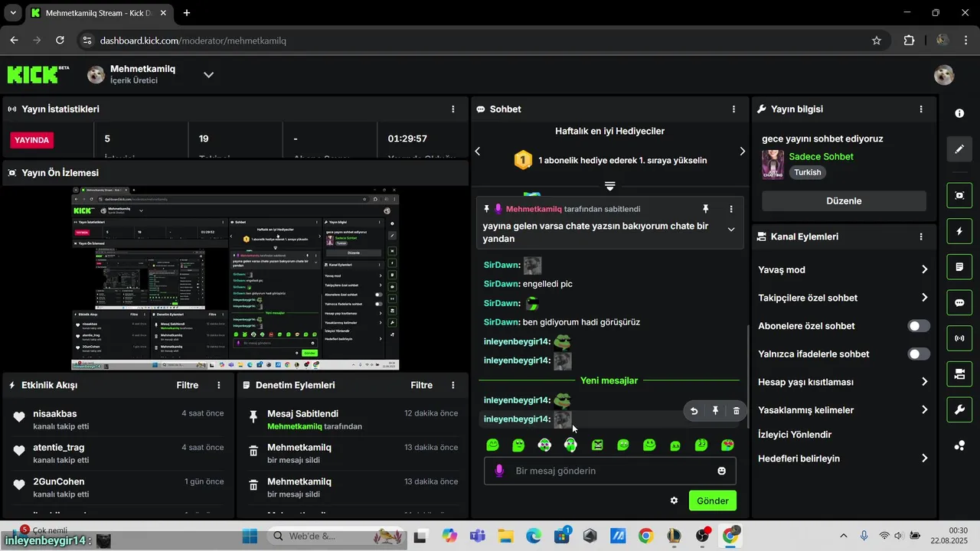Open Chrome tab search dropdown
The width and height of the screenshot is (980, 551).
click(x=13, y=13)
